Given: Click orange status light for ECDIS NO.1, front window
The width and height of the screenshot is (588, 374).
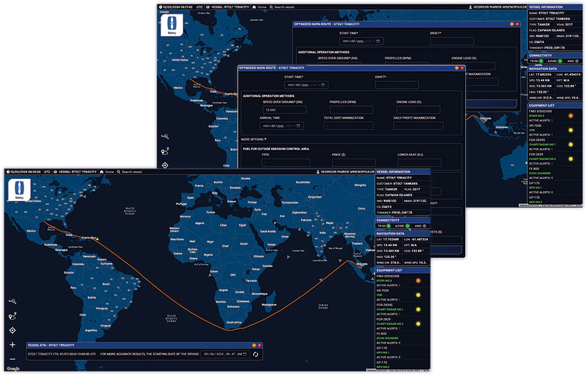Looking at the screenshot, I should point(418,281).
